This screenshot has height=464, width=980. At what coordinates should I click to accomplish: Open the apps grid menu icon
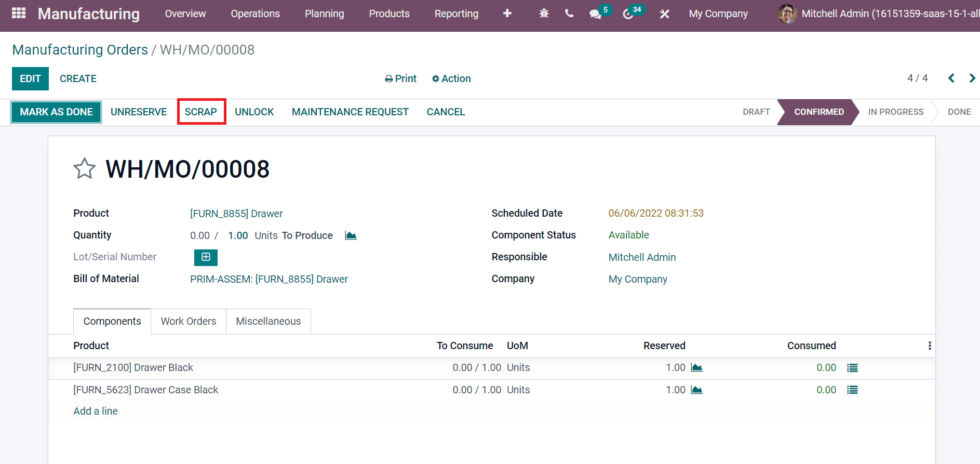tap(19, 13)
